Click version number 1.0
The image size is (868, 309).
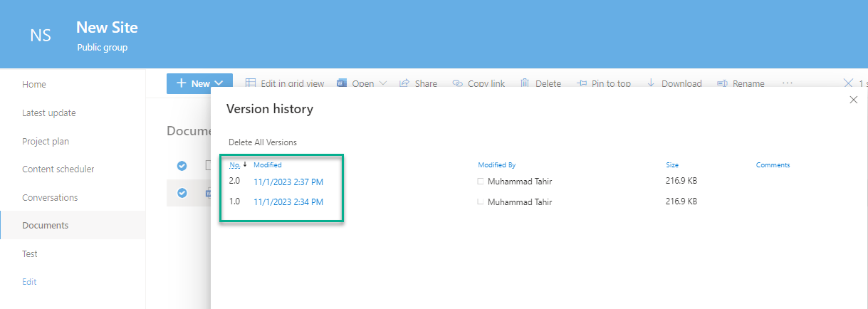[x=235, y=201]
